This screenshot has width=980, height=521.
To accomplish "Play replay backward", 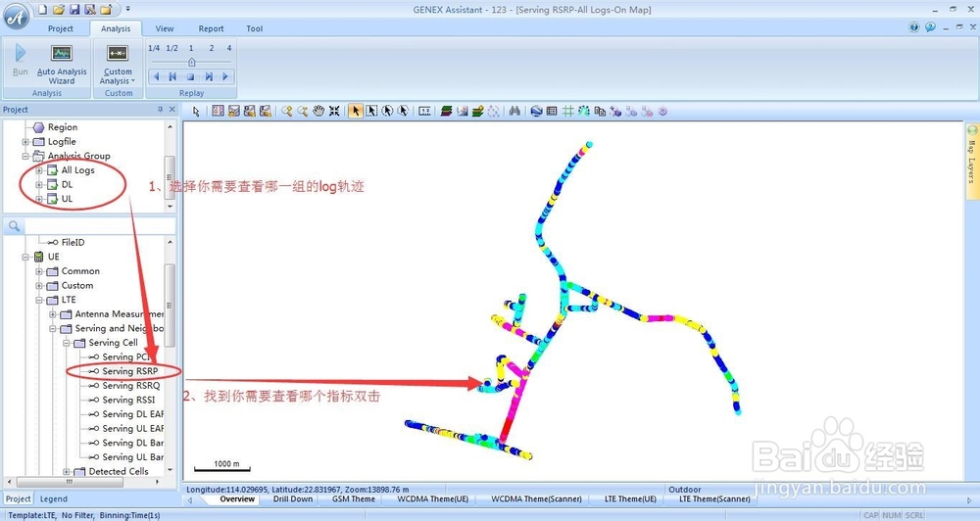I will pyautogui.click(x=156, y=76).
